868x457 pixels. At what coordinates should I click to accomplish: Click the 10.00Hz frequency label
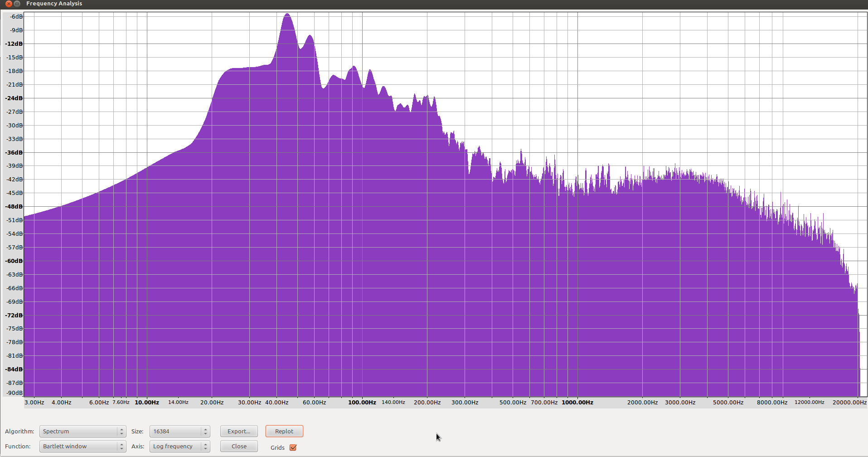(147, 402)
